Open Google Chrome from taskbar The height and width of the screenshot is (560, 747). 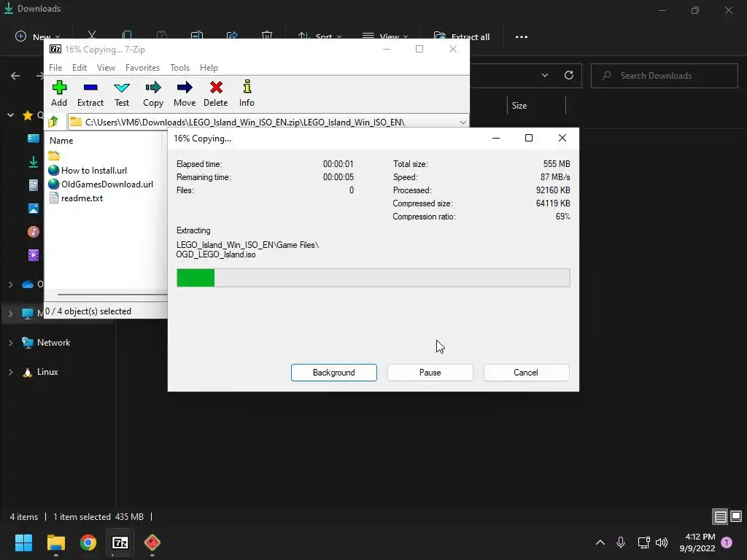coord(88,542)
